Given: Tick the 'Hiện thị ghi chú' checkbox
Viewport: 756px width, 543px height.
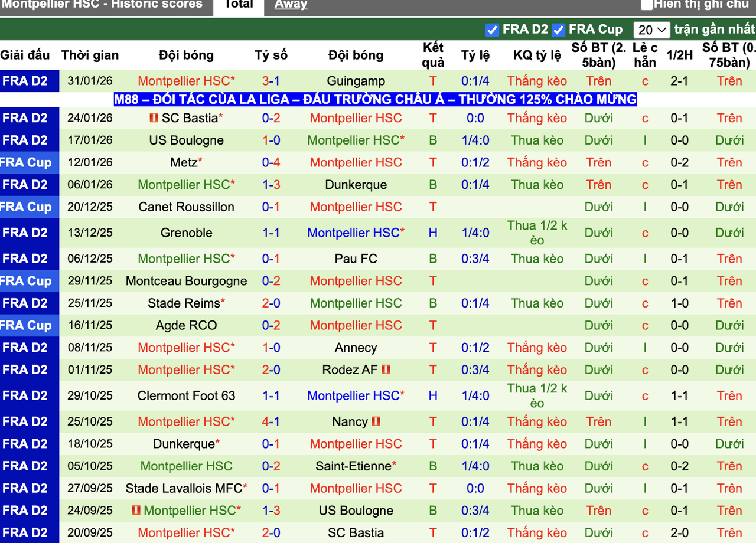Looking at the screenshot, I should tap(647, 5).
